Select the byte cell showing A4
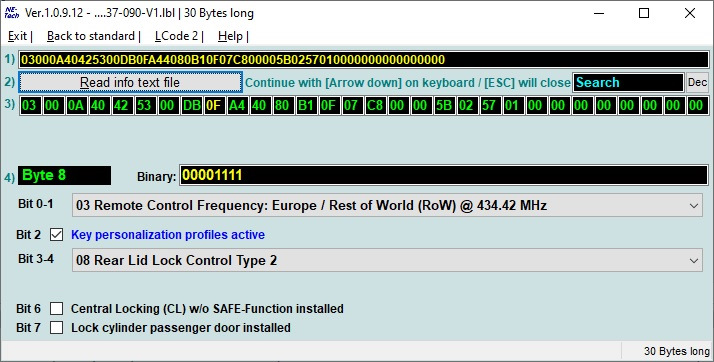This screenshot has height=362, width=714. click(x=237, y=105)
